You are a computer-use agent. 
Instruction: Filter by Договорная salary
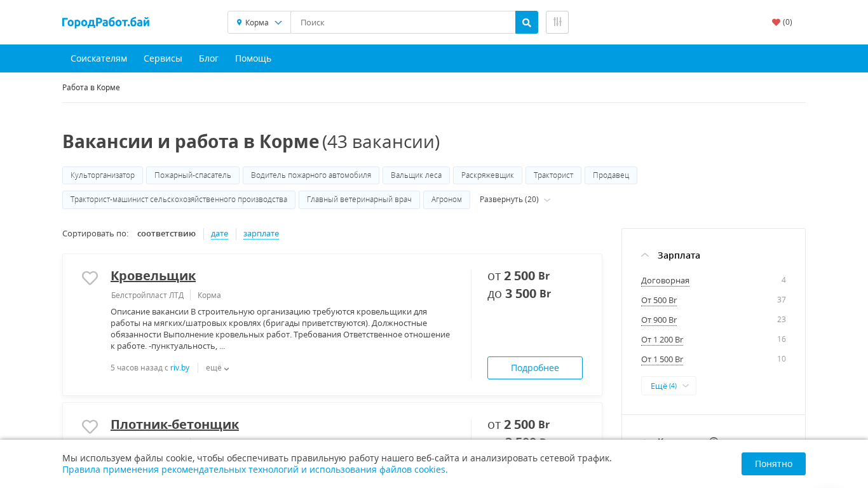[665, 281]
